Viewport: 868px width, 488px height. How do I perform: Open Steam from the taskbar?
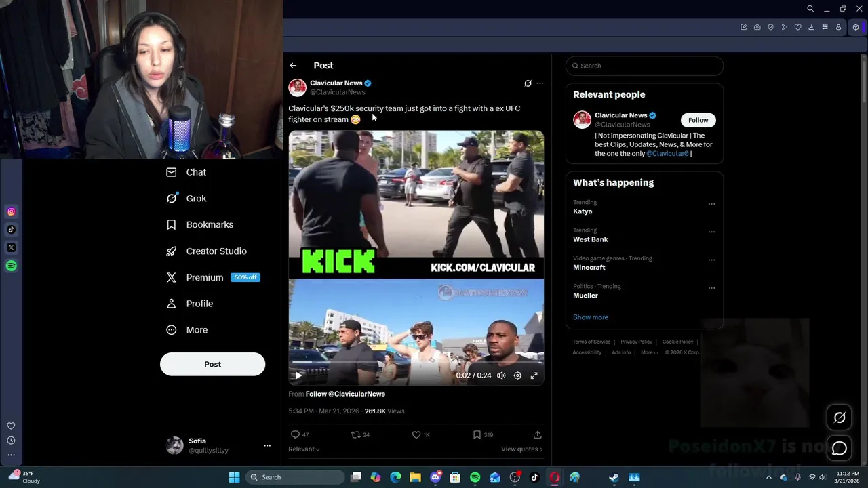click(x=614, y=477)
